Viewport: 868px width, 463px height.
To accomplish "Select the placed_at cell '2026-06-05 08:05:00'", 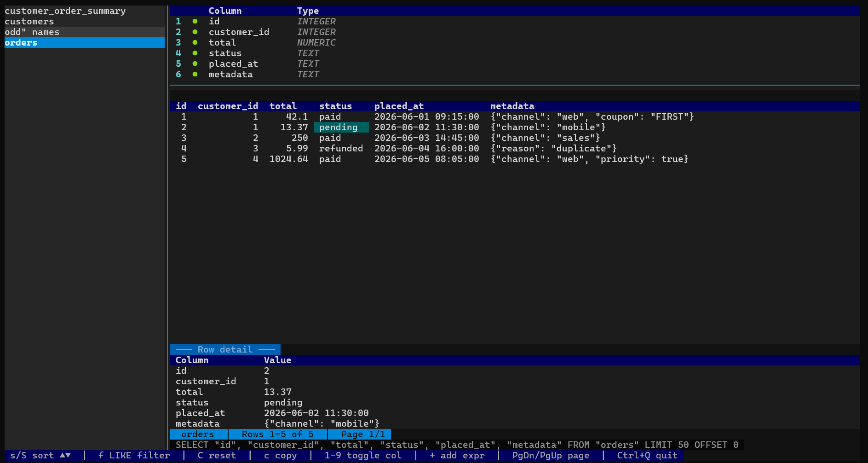I will (427, 159).
